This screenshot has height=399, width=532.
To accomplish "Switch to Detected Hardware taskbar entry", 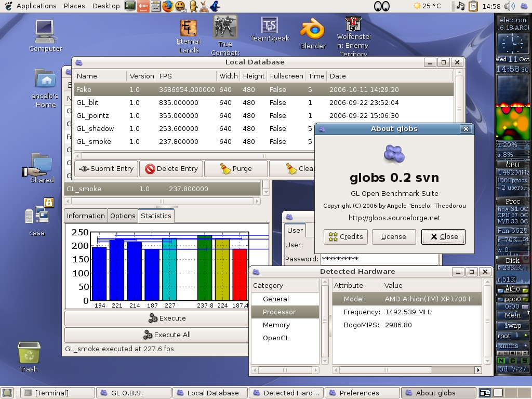I will (286, 393).
